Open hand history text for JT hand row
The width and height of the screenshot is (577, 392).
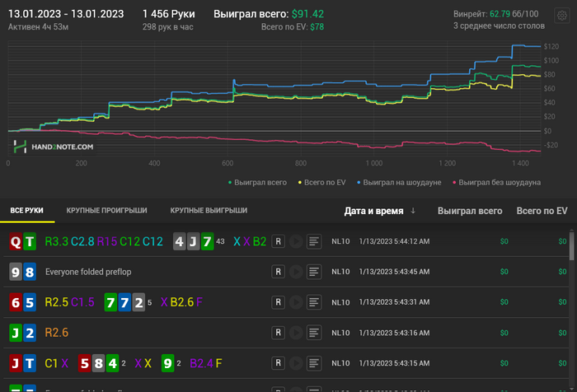click(x=314, y=363)
